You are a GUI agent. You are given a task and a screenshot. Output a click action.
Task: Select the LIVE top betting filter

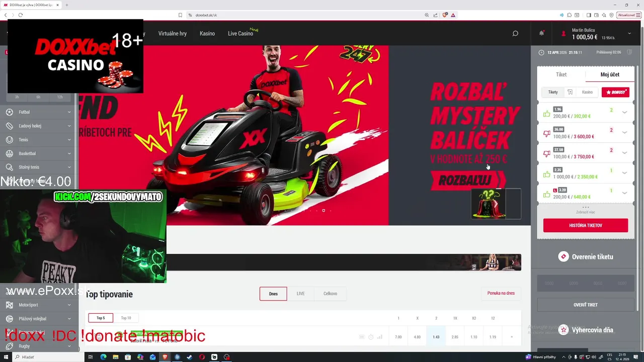[300, 294]
